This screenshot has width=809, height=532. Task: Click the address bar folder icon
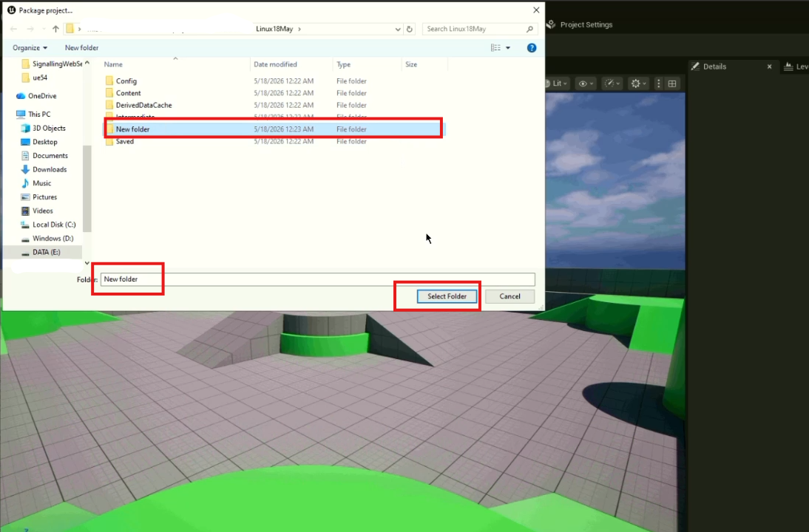(x=70, y=29)
